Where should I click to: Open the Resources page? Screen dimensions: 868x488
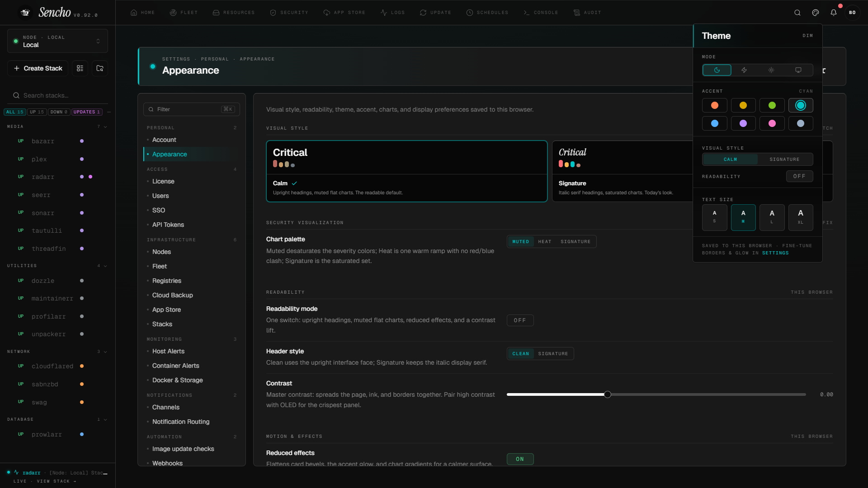tap(234, 13)
